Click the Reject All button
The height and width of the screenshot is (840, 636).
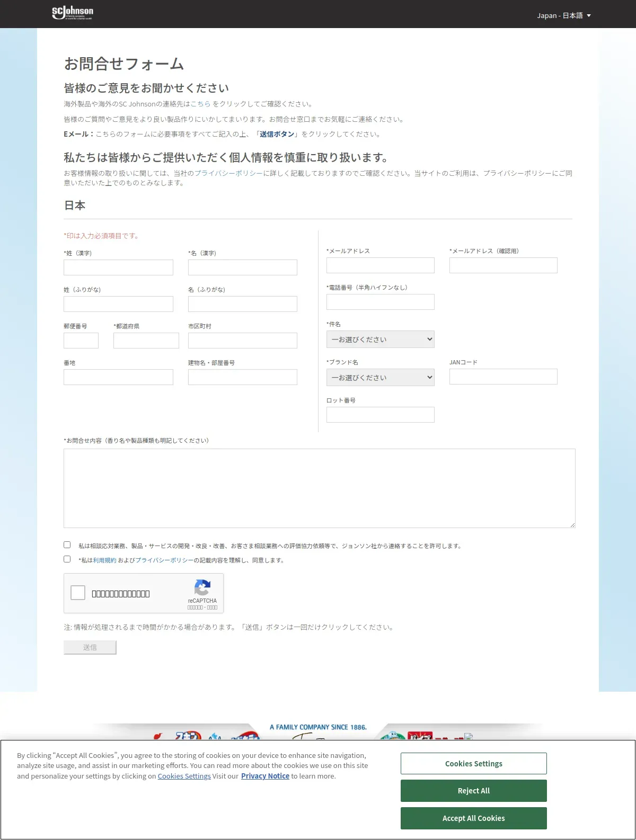pyautogui.click(x=474, y=791)
